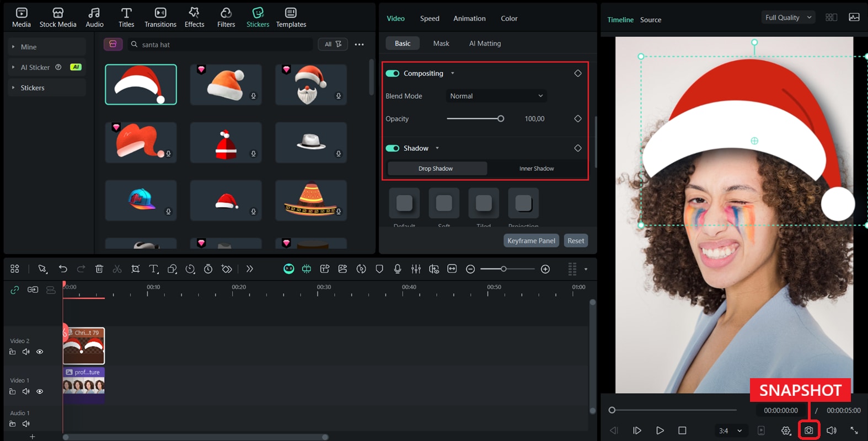
Task: Open the Filters tab
Action: tap(226, 18)
